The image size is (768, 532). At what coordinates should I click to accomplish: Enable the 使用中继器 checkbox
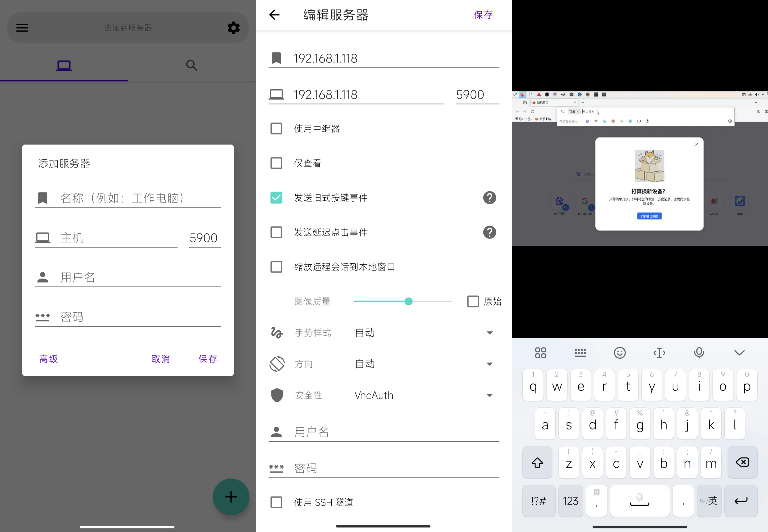[x=276, y=129]
